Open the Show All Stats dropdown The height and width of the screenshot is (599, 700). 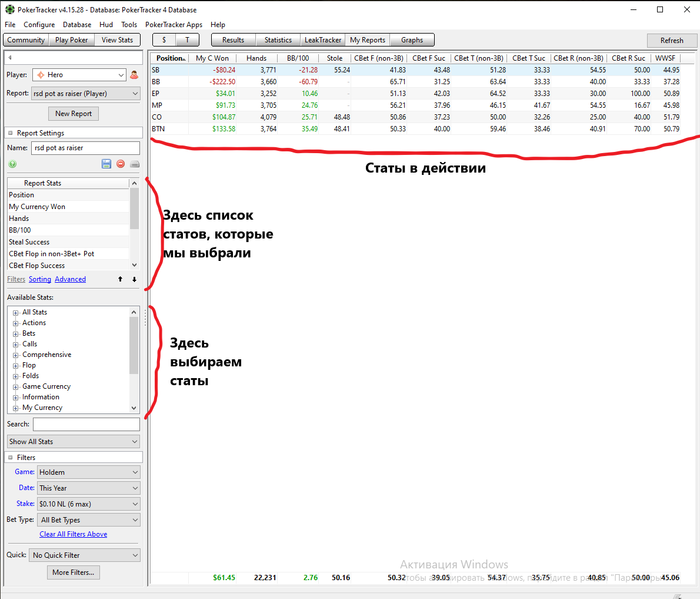click(x=74, y=441)
